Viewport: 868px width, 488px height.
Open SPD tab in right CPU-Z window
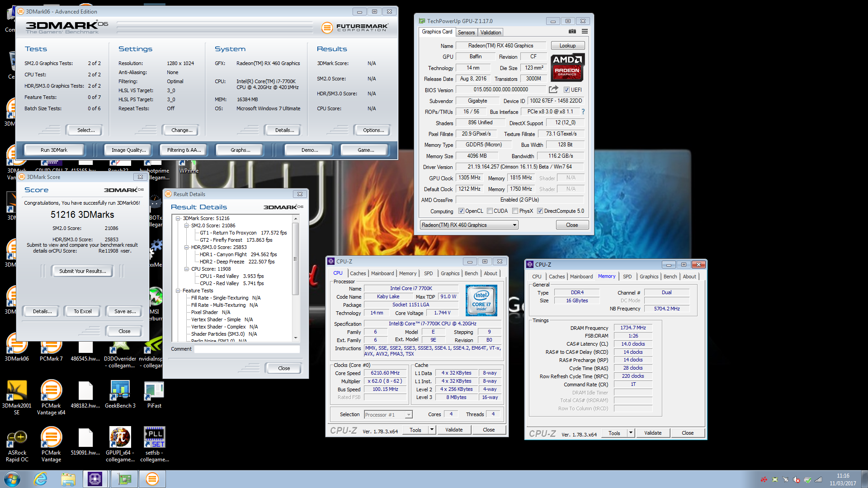tap(627, 277)
